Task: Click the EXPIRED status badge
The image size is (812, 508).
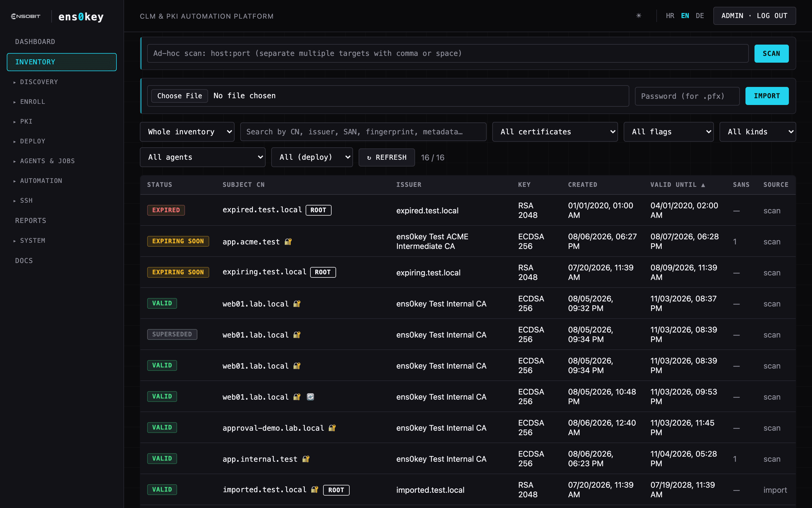Action: pyautogui.click(x=166, y=210)
